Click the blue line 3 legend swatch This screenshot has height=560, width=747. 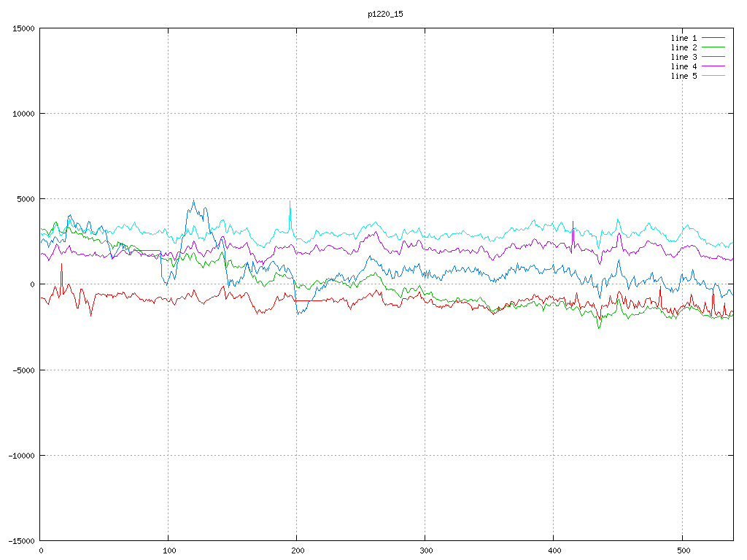[713, 57]
